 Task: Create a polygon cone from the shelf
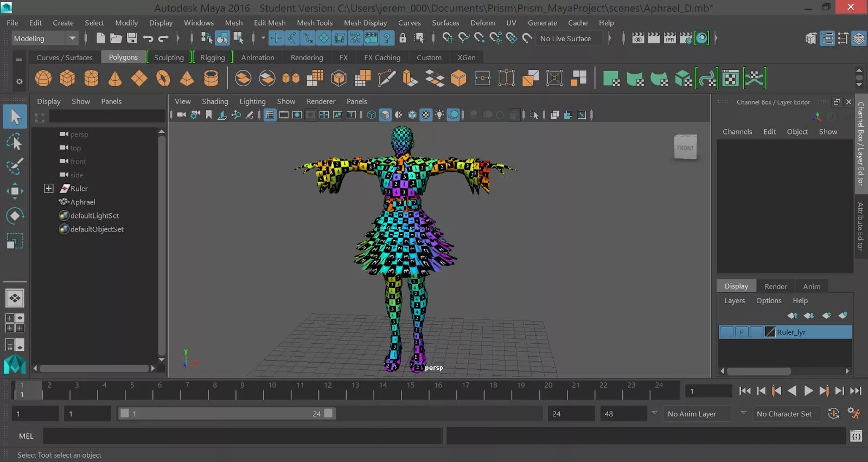click(115, 78)
